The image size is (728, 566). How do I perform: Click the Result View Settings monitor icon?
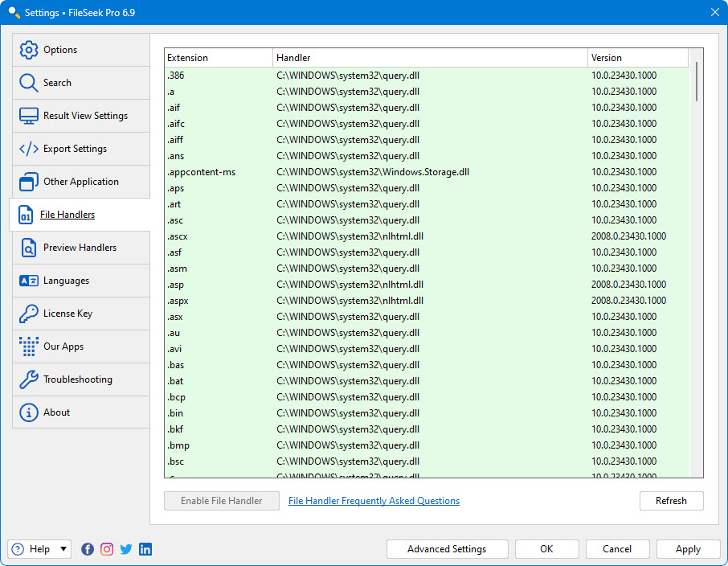29,116
